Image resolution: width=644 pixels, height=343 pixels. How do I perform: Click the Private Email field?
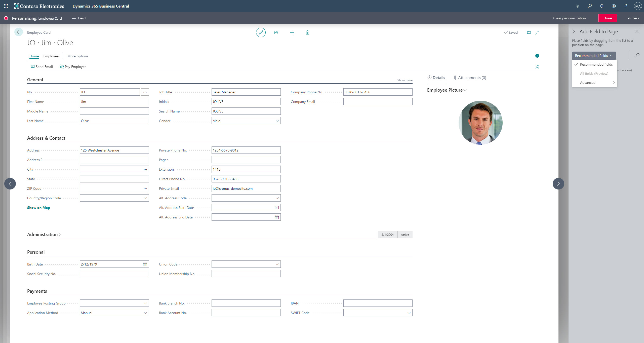tap(246, 188)
